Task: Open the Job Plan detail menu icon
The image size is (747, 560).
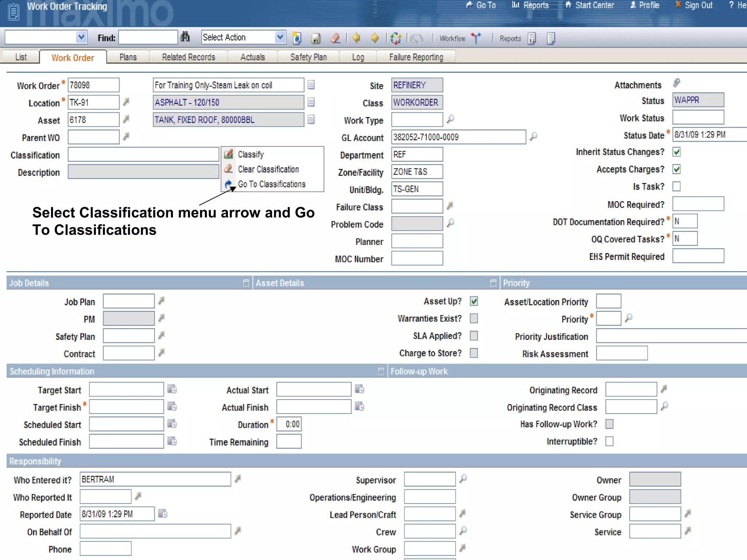Action: 162,301
